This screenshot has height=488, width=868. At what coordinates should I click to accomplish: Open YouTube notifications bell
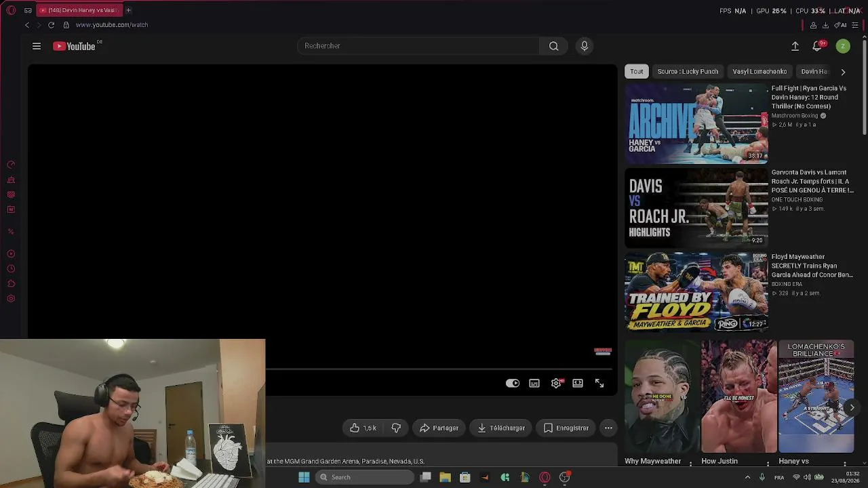tap(817, 46)
